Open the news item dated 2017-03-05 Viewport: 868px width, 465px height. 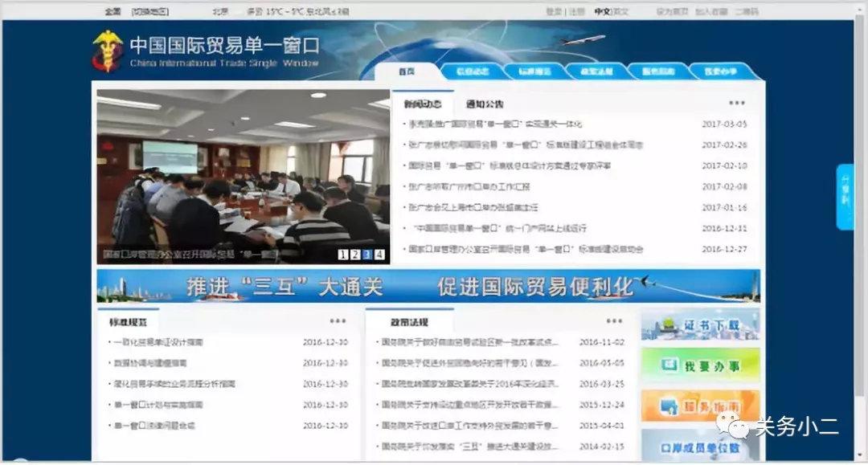pos(495,124)
